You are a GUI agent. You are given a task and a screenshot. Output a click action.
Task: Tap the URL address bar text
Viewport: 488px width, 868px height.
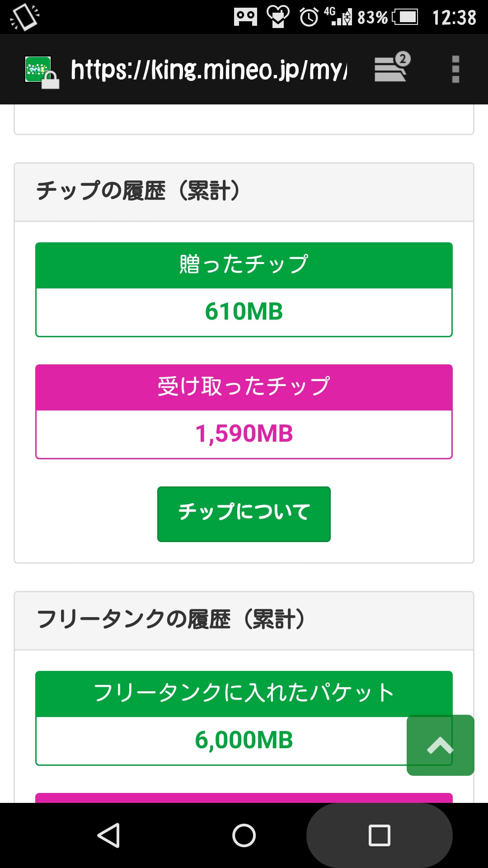click(209, 70)
